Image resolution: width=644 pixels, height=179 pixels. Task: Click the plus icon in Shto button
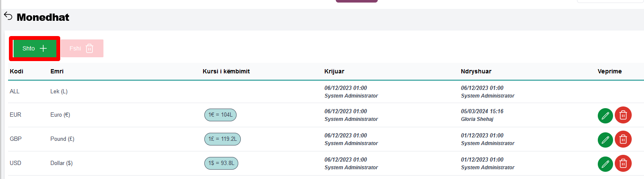coord(43,48)
